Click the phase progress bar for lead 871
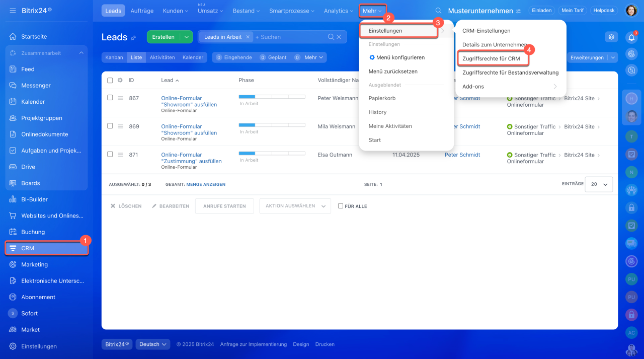Image resolution: width=644 pixels, height=359 pixels. [x=272, y=153]
